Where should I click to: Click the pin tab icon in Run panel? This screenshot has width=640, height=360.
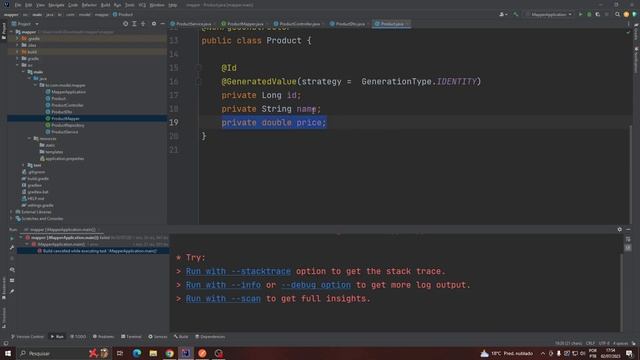(12, 291)
